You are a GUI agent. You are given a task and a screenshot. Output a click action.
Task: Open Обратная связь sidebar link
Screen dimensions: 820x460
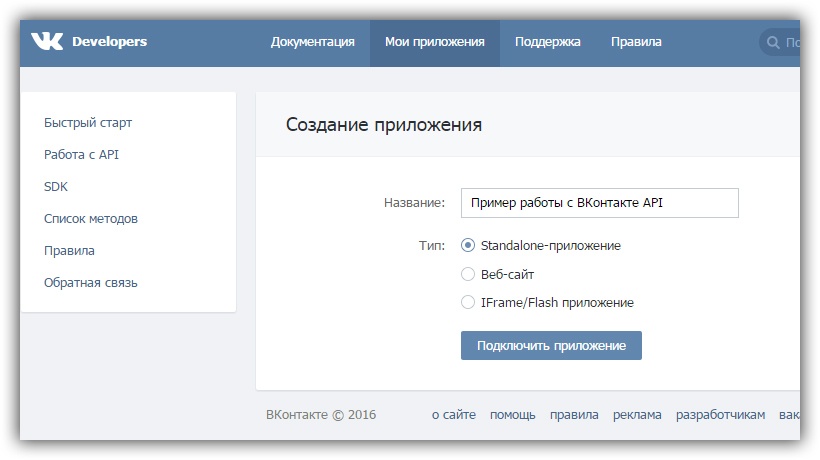90,283
